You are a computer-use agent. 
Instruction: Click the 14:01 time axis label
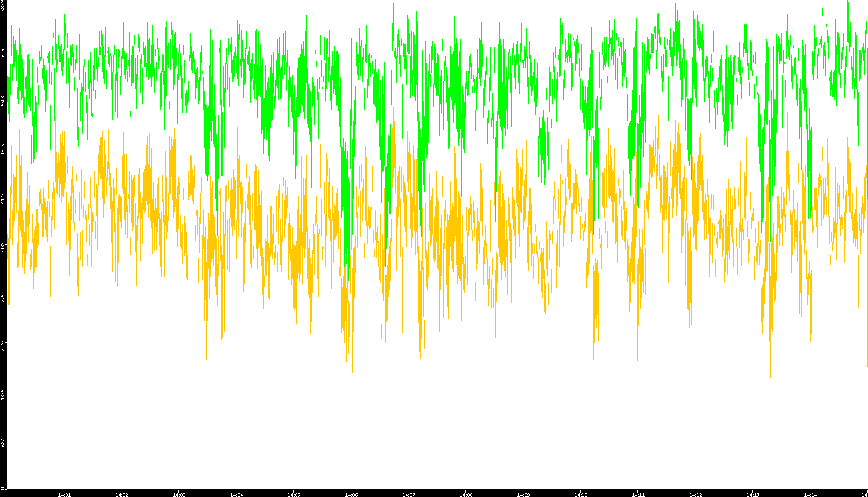64,495
